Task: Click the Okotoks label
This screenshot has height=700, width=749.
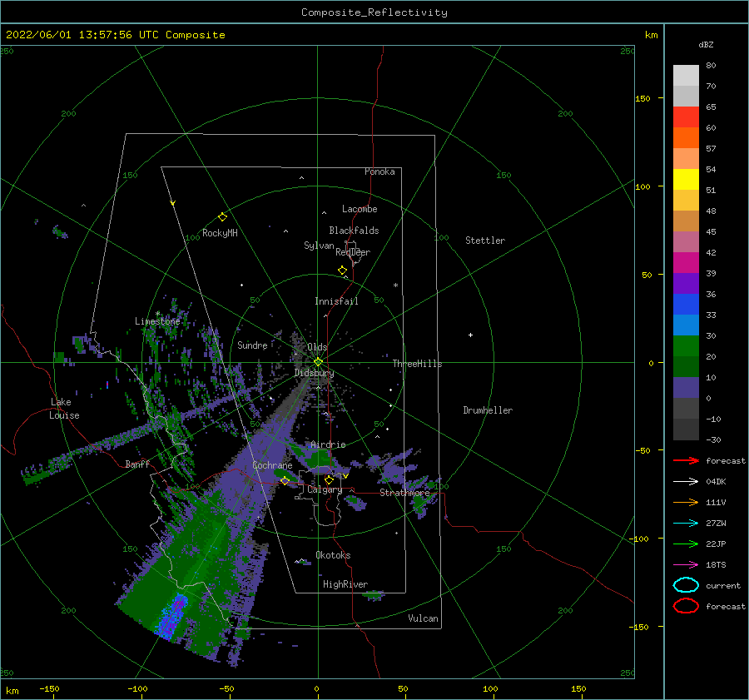Action: 333,555
